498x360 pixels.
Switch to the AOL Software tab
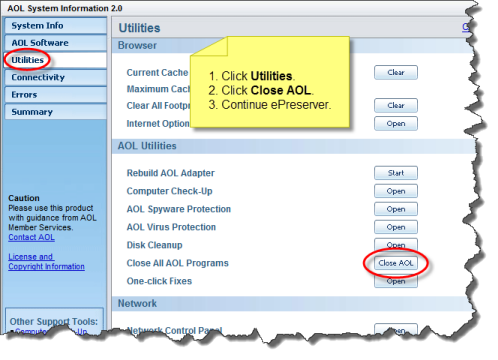pyautogui.click(x=55, y=43)
